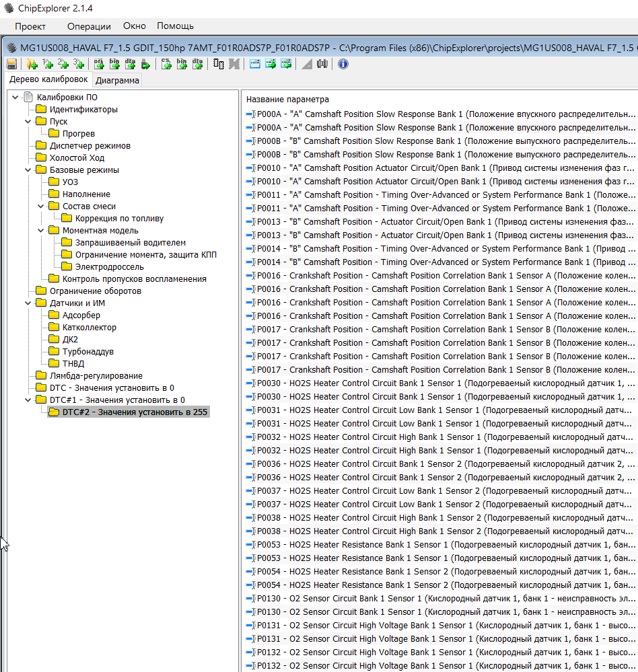The width and height of the screenshot is (638, 672).
Task: Collapse the Пуск folder node
Action: (28, 122)
